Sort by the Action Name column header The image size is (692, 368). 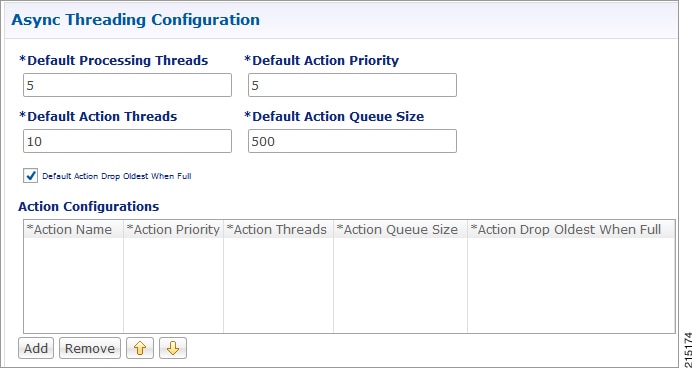point(73,229)
